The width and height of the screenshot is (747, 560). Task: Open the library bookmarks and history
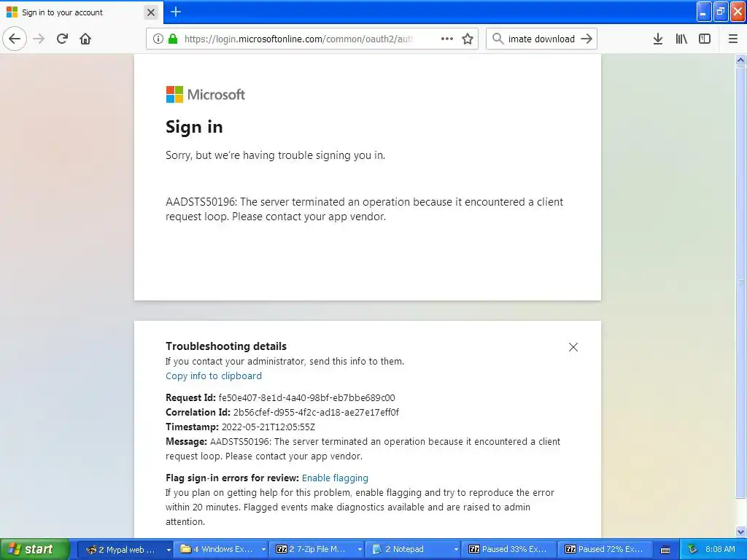point(681,39)
